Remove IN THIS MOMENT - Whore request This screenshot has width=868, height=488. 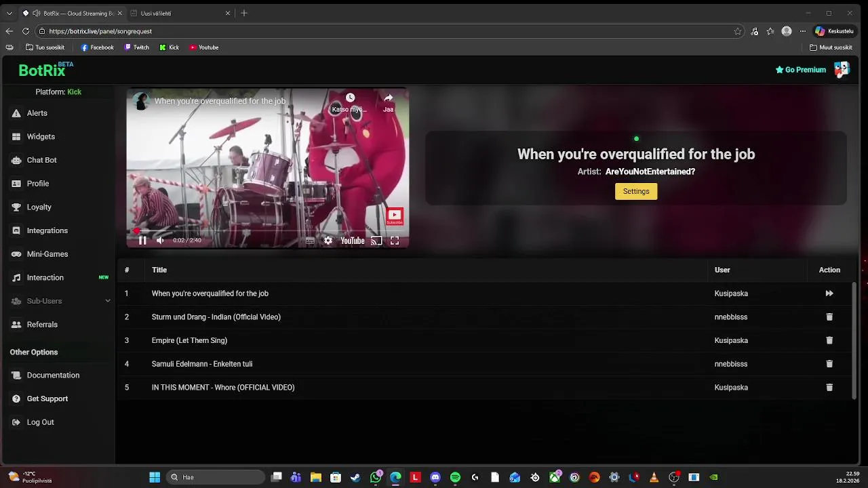[x=829, y=387]
